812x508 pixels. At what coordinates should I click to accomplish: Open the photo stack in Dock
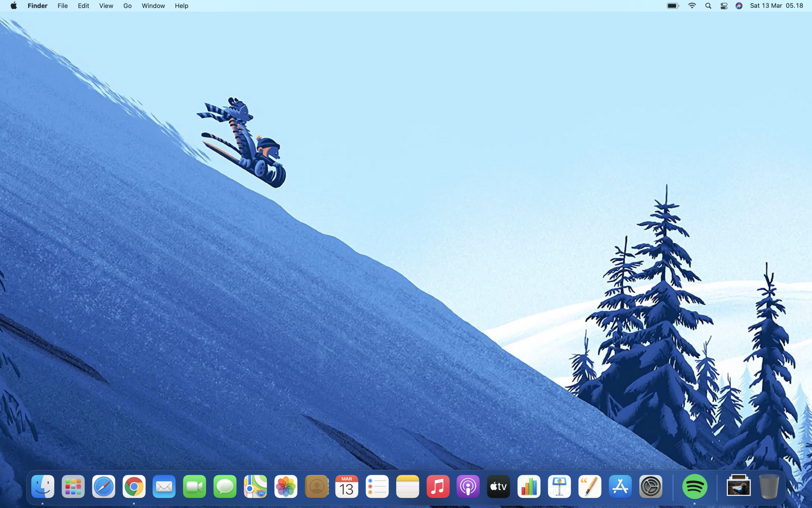point(739,485)
